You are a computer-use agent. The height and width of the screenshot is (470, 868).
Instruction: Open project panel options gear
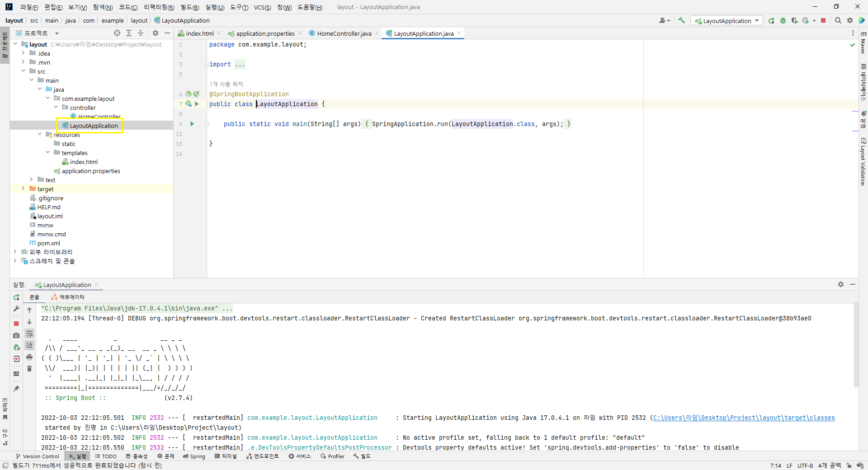coord(156,33)
